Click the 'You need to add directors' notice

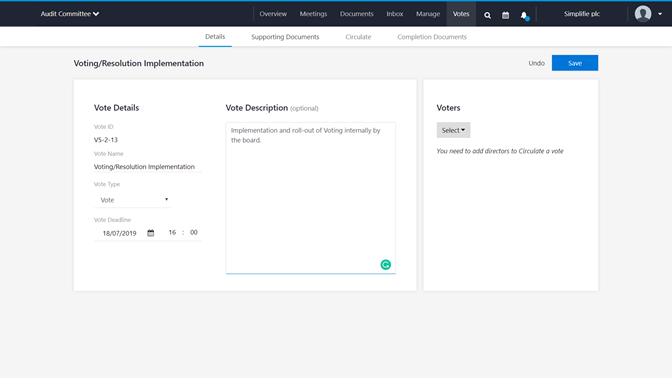(500, 151)
